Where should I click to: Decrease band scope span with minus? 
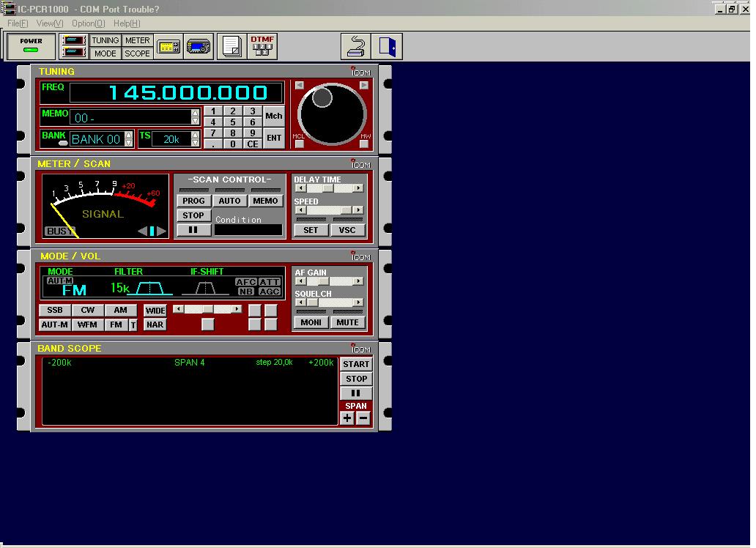tap(363, 418)
